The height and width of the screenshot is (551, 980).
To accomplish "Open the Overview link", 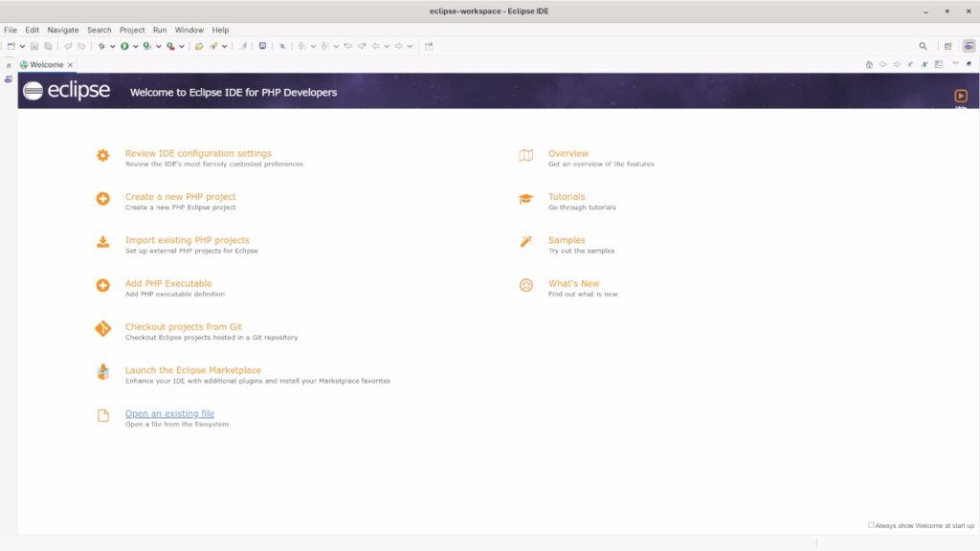I will [x=568, y=153].
